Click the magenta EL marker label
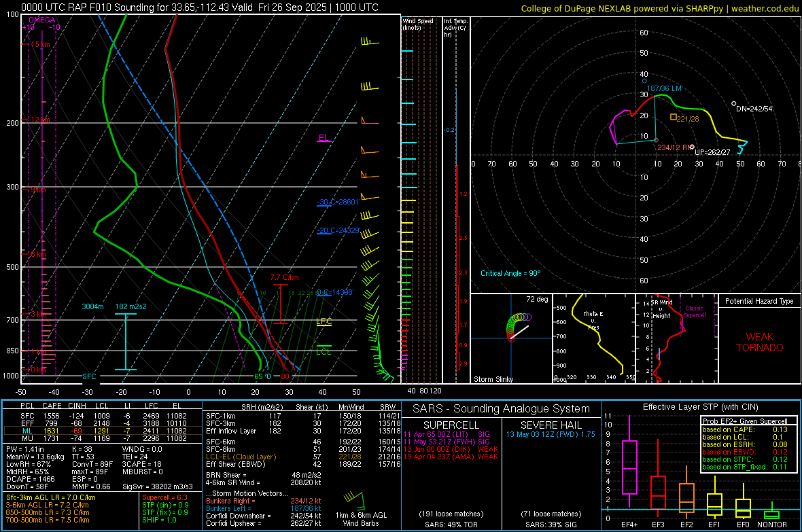The image size is (802, 532). coord(324,138)
